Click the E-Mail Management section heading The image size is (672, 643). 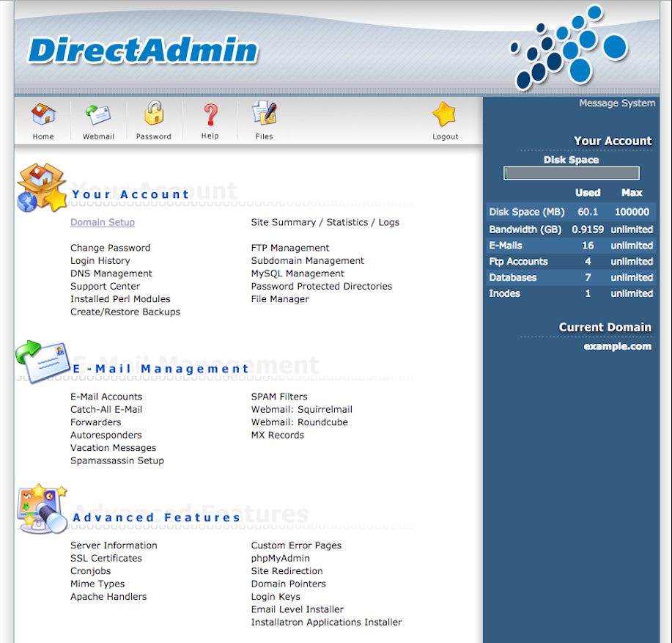click(160, 369)
